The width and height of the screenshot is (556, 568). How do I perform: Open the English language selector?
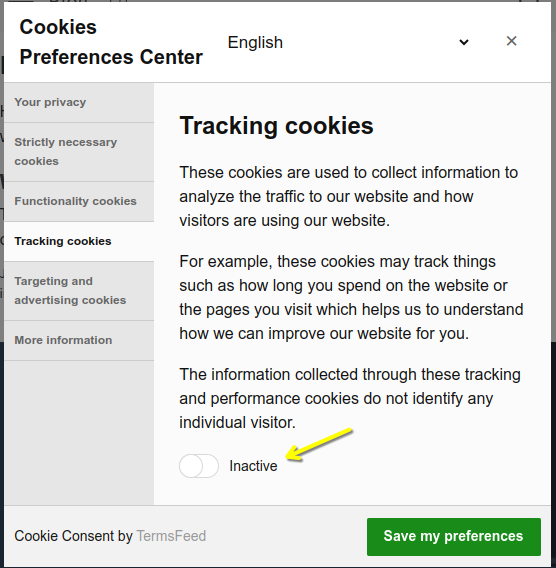(350, 42)
